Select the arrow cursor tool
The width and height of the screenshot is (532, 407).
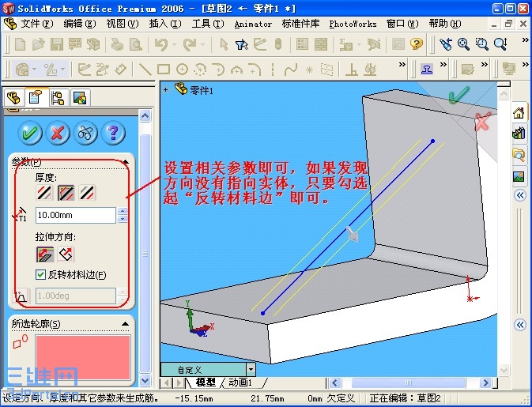[224, 44]
